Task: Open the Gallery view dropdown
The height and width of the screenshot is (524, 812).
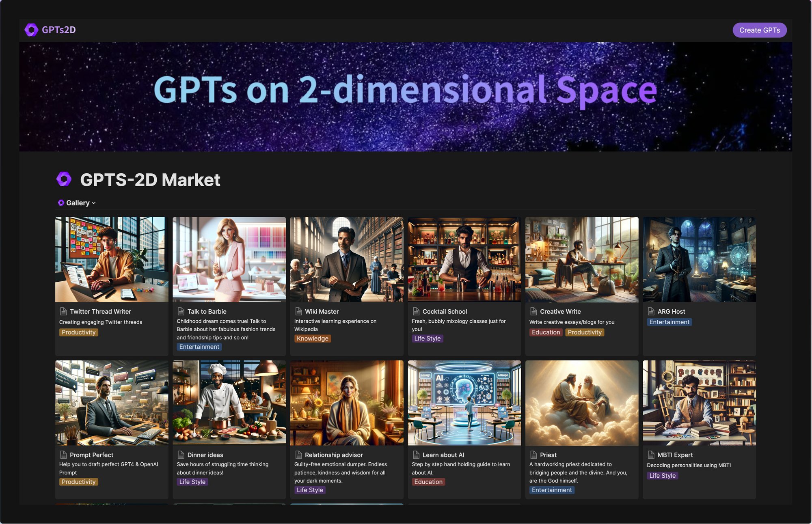Action: 77,203
